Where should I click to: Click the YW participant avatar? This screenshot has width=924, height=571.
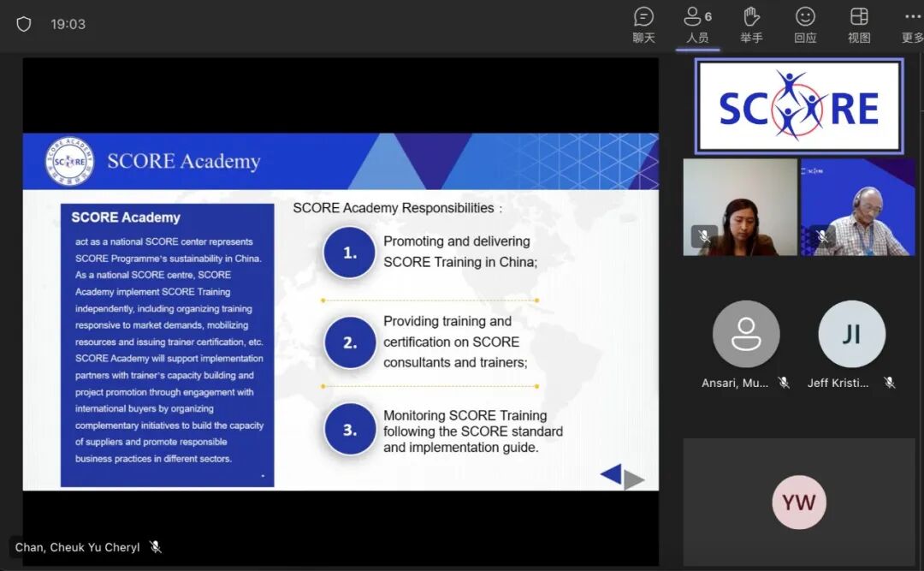tap(799, 503)
